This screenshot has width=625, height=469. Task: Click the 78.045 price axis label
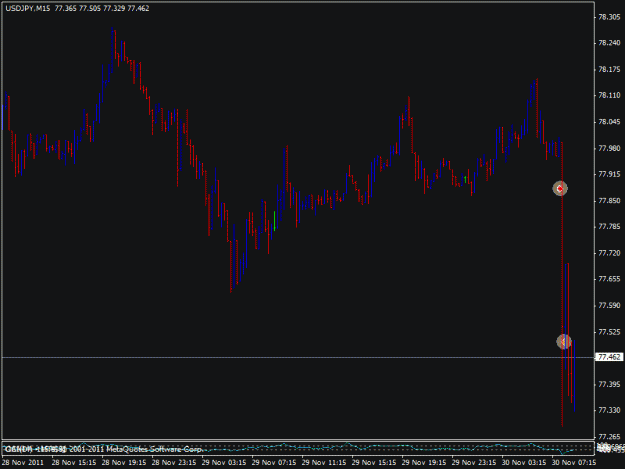(609, 122)
